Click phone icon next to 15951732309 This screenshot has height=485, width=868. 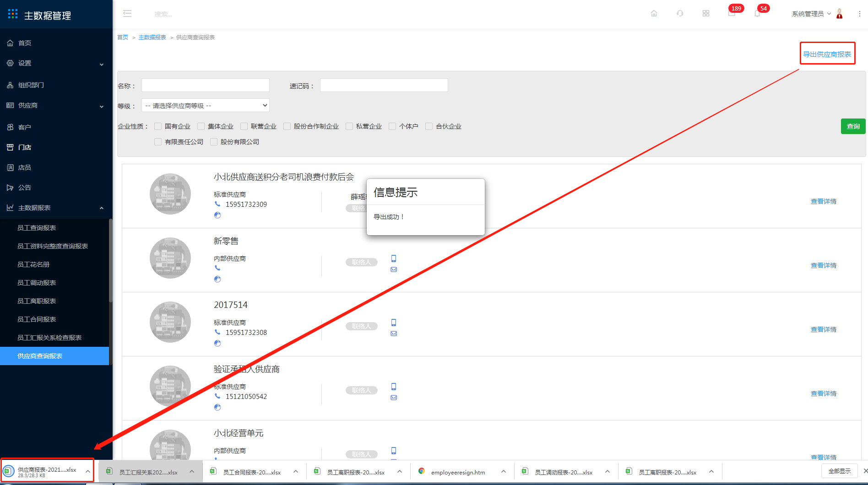[217, 204]
